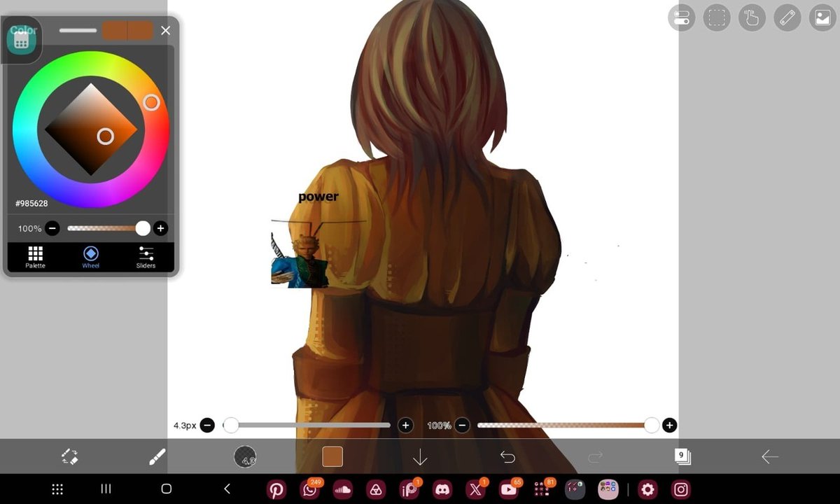Click the brush opacity slider knob
The width and height of the screenshot is (840, 504).
652,425
